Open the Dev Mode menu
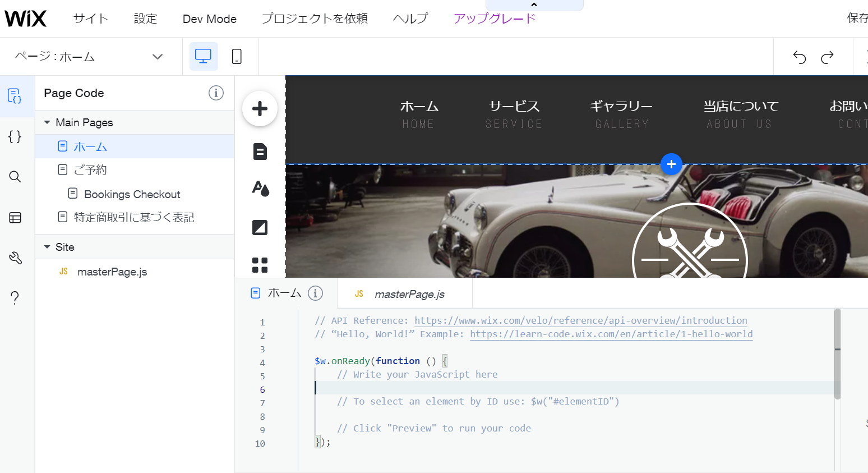Viewport: 868px width, 473px height. pyautogui.click(x=210, y=19)
